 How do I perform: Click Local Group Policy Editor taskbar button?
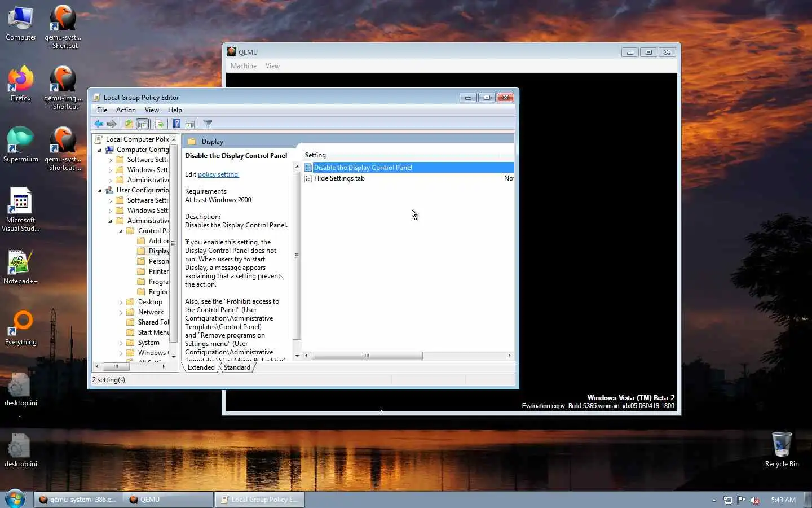point(259,500)
